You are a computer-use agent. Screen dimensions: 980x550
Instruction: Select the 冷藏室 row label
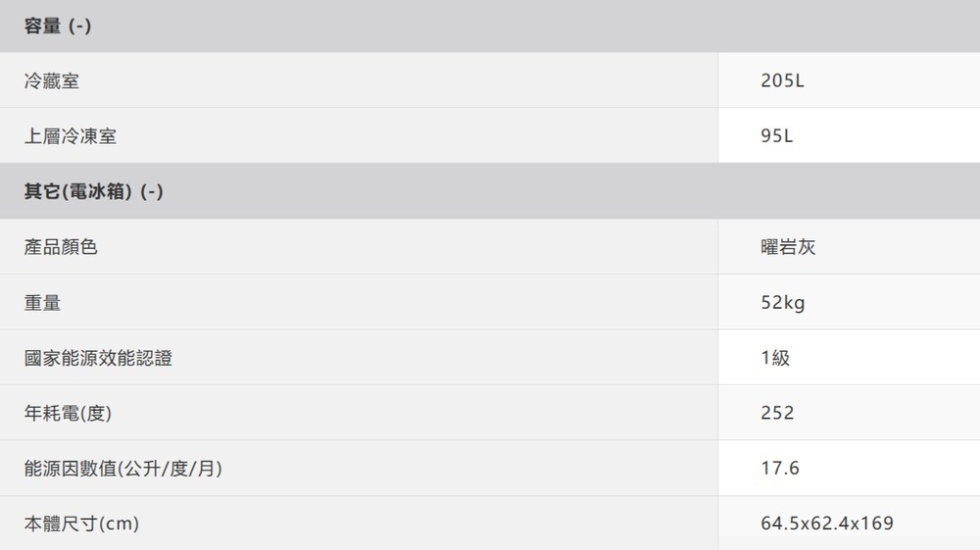coord(52,81)
